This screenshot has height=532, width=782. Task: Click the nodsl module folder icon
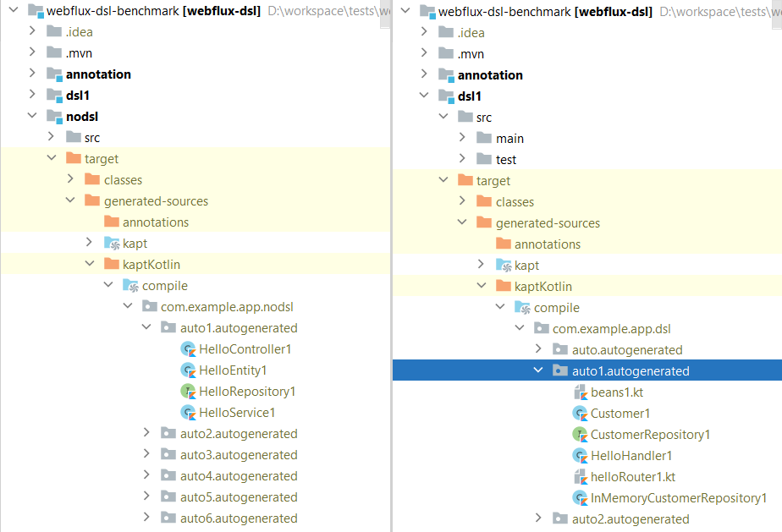coord(54,117)
